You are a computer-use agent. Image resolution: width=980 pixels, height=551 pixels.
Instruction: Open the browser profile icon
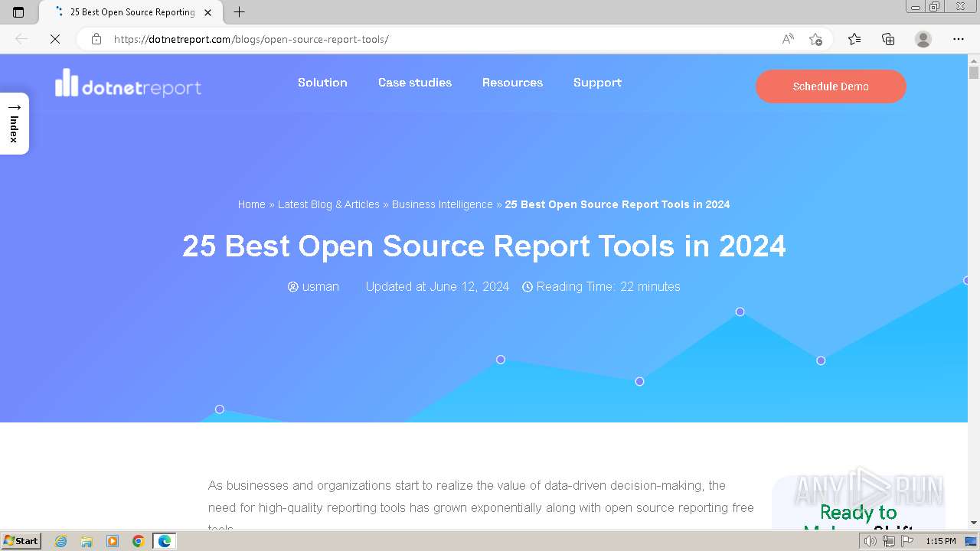[923, 39]
